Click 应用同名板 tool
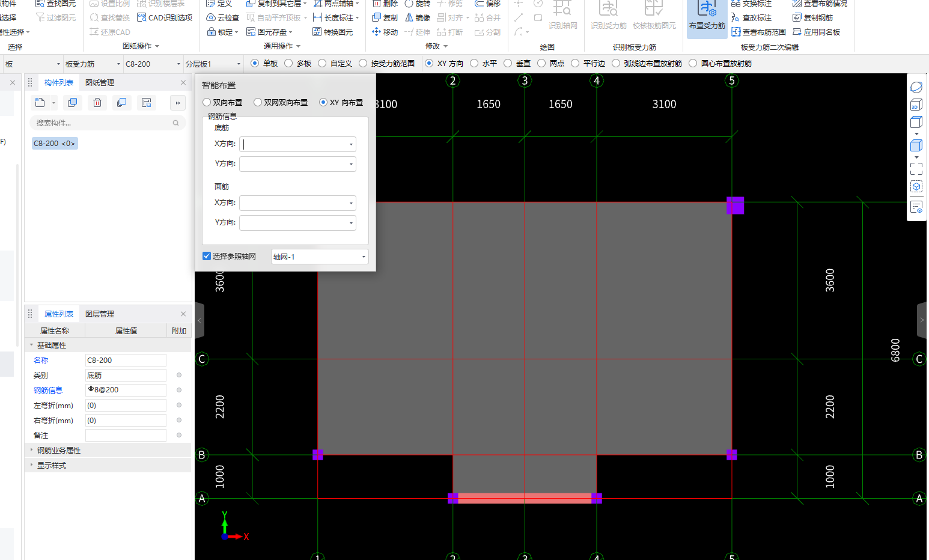Image resolution: width=929 pixels, height=560 pixels. [x=816, y=32]
